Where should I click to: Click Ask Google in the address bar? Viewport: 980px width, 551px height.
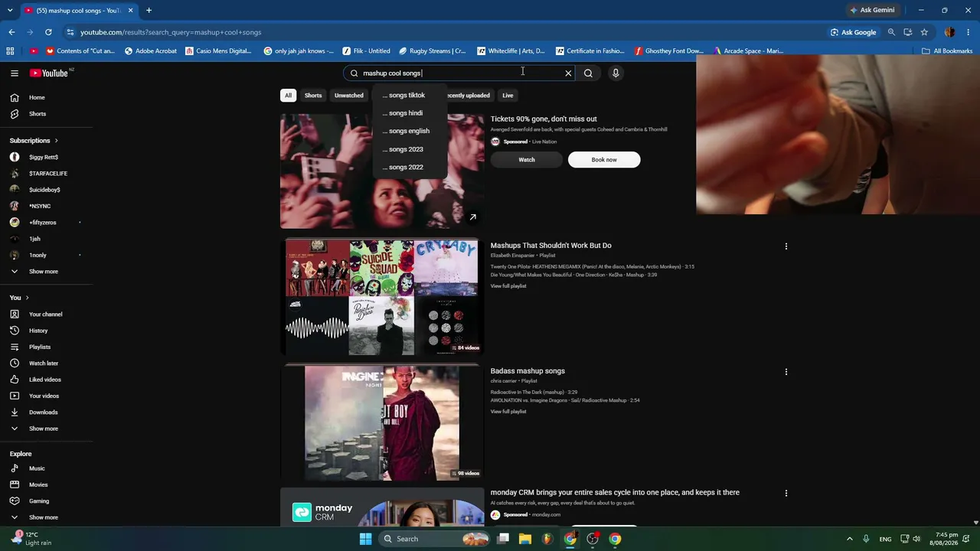[854, 32]
